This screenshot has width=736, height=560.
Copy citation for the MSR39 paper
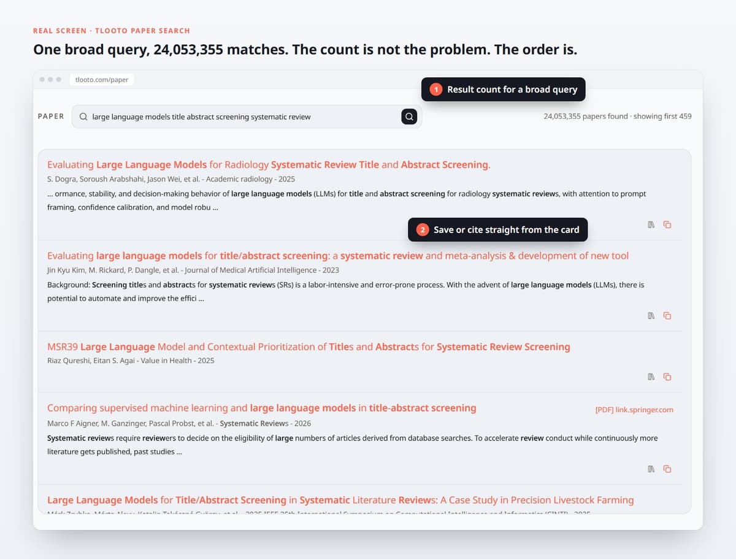tap(667, 377)
